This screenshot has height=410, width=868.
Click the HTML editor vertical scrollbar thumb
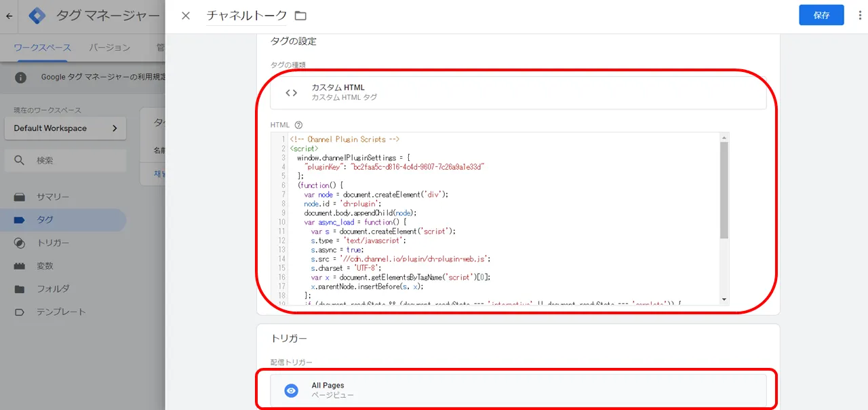click(724, 190)
